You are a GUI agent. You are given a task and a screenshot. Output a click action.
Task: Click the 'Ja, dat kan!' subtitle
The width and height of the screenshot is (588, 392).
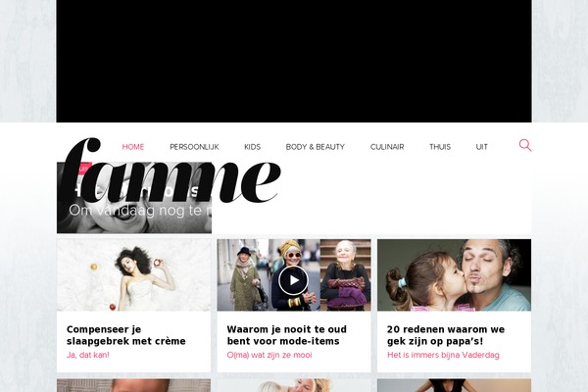click(x=88, y=355)
